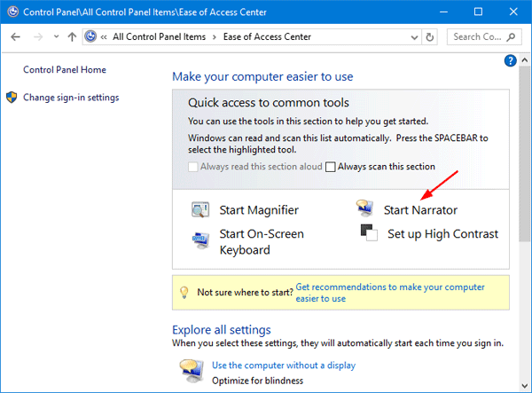This screenshot has height=393, width=532.
Task: Open help with the blue question mark
Action: [510, 60]
